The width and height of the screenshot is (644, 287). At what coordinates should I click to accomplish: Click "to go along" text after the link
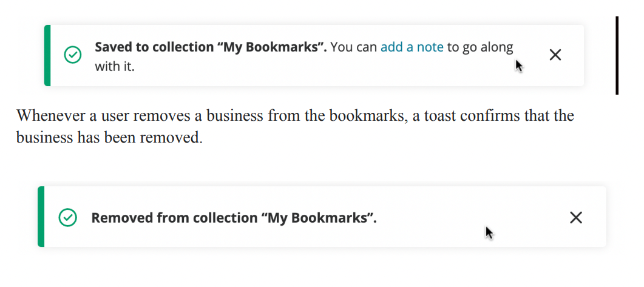[480, 48]
